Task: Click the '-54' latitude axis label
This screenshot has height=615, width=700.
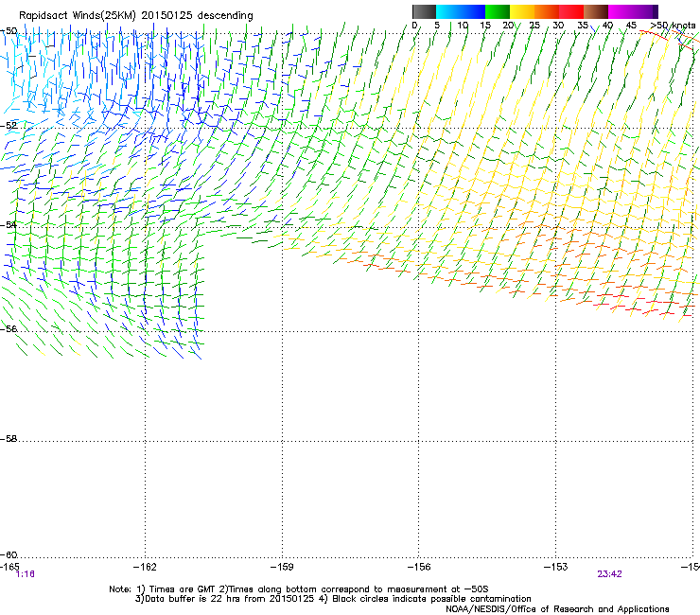Action: 9,224
